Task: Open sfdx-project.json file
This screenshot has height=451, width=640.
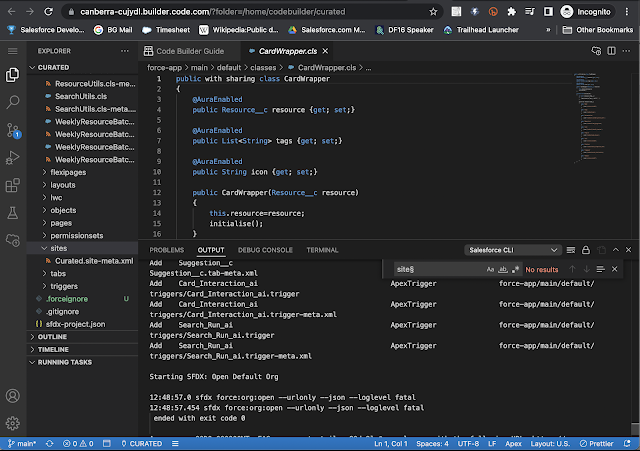Action: coord(76,324)
